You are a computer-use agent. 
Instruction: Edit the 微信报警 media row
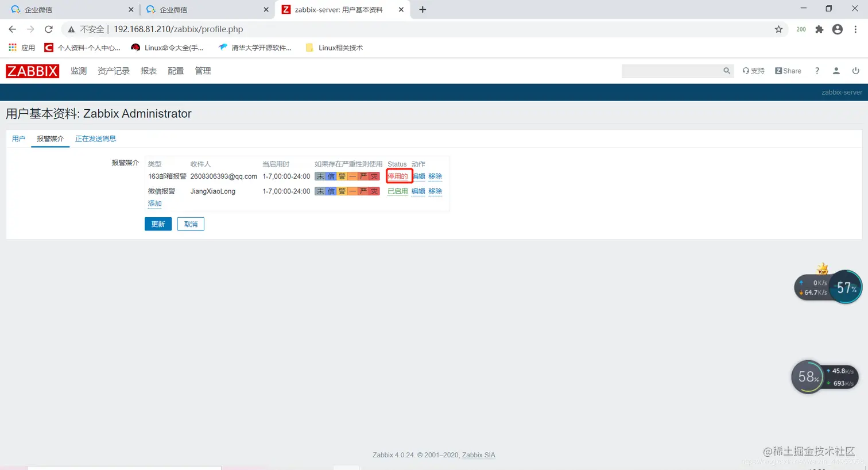[x=418, y=191]
